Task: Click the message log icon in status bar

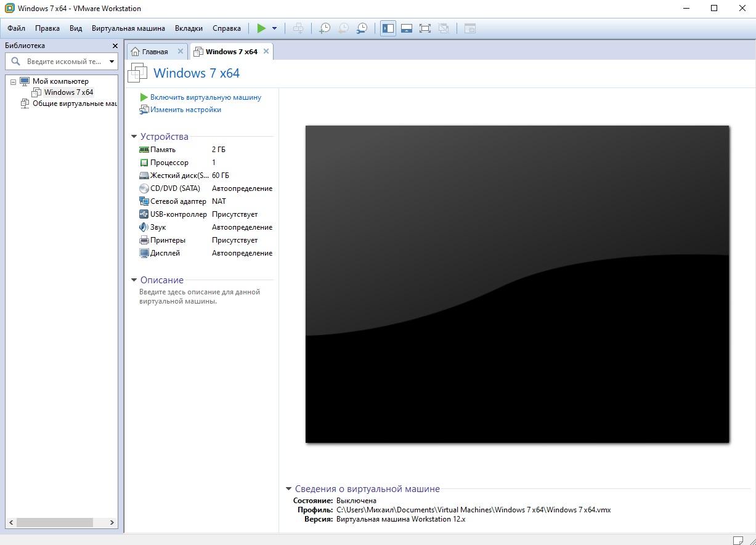Action: (x=738, y=540)
